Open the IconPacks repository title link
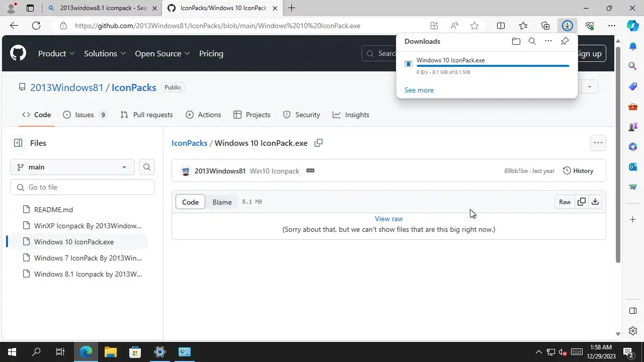This screenshot has width=644, height=362. pyautogui.click(x=134, y=87)
